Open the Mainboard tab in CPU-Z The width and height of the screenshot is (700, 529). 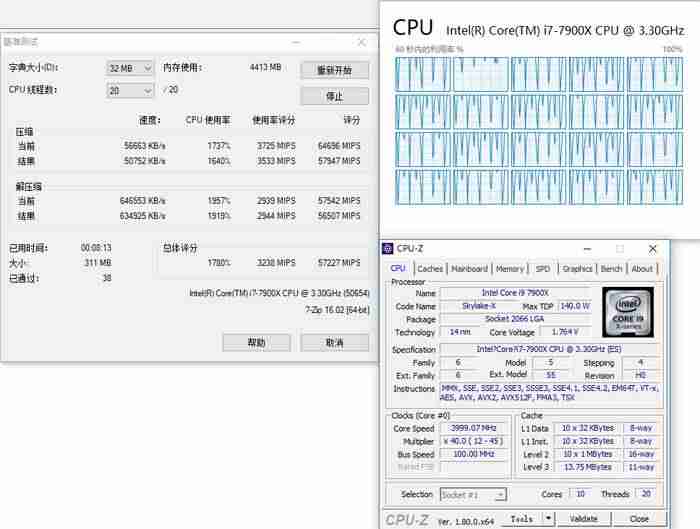469,269
